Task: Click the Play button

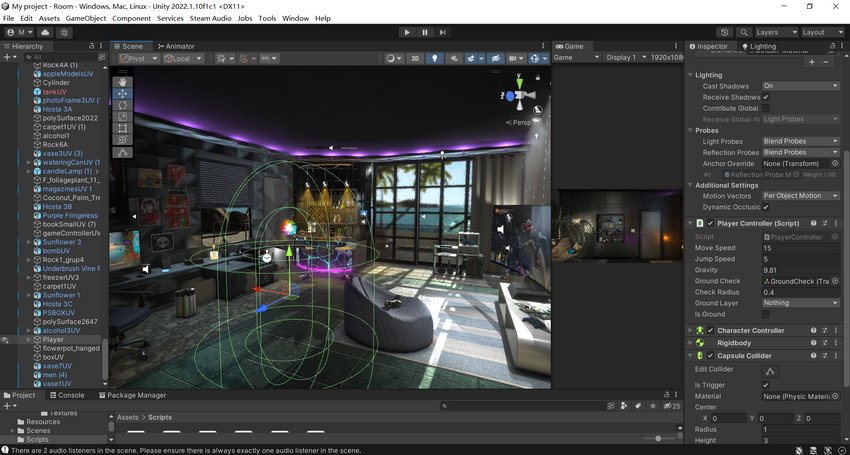Action: click(x=407, y=33)
